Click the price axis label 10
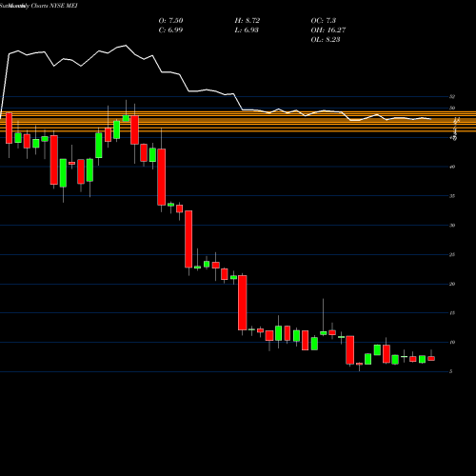Viewport: 476px width, 476px height. (452, 343)
